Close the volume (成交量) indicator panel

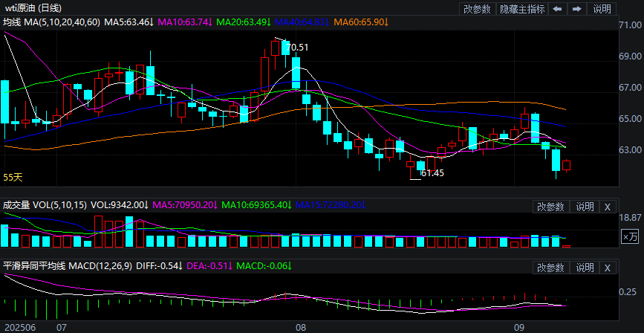(607, 207)
